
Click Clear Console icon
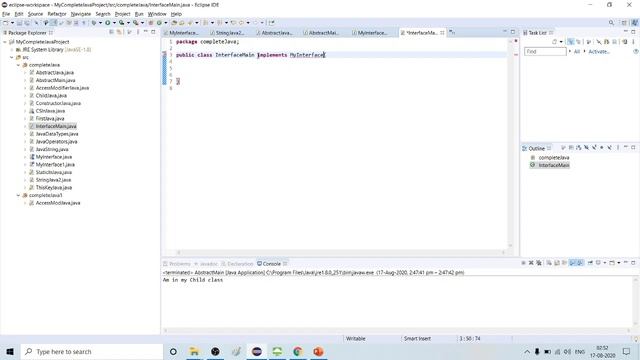549,263
